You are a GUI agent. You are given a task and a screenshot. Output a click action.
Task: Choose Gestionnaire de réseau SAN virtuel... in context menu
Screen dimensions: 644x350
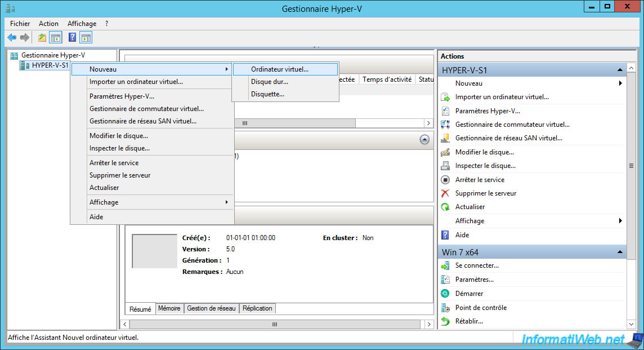tap(152, 121)
